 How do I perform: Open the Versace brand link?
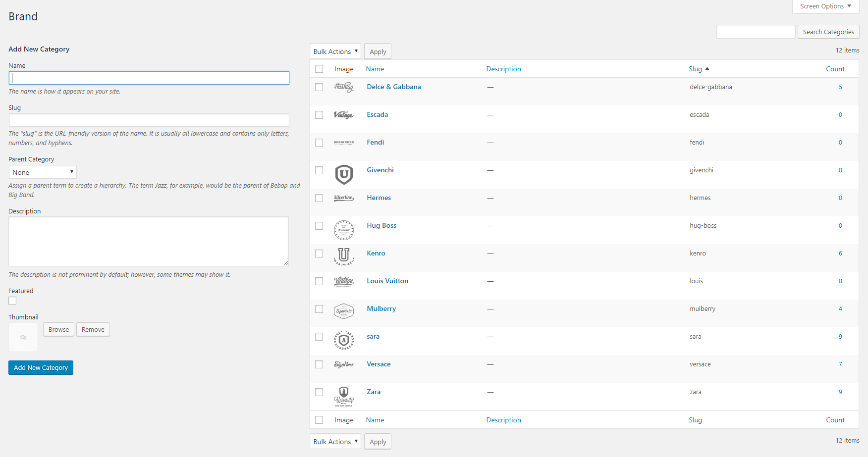point(379,364)
